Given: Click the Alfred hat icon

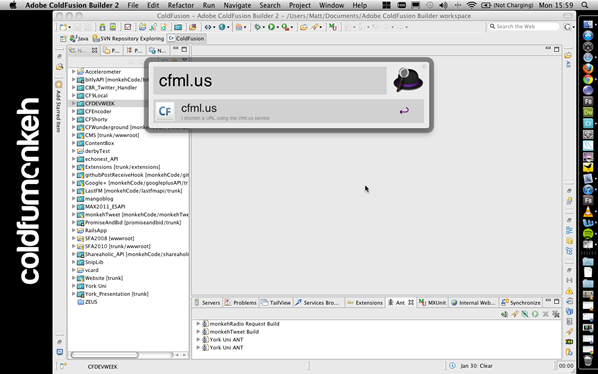Looking at the screenshot, I should 408,80.
